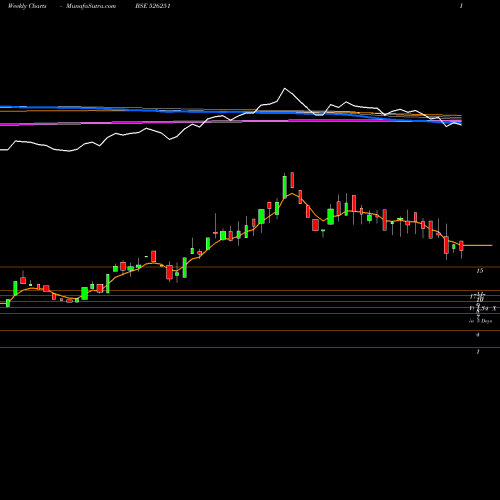Click the 'in 5 Days' label
This screenshot has width=500, height=500.
480,321
